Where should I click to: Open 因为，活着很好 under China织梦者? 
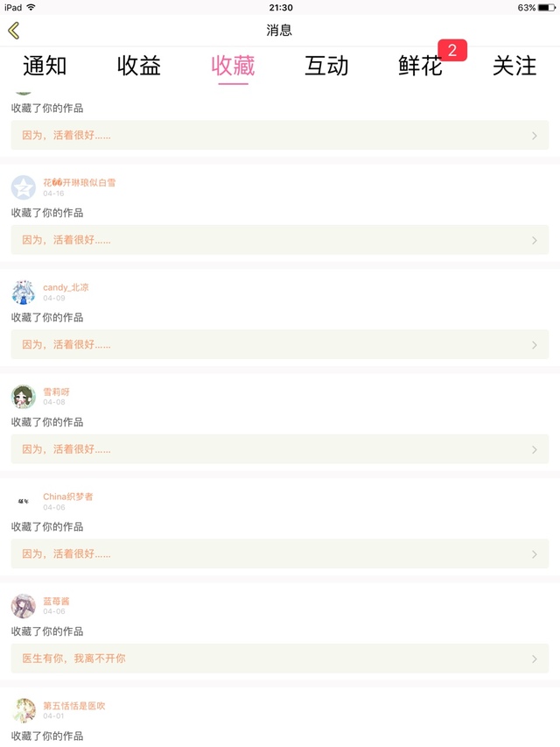click(x=66, y=554)
